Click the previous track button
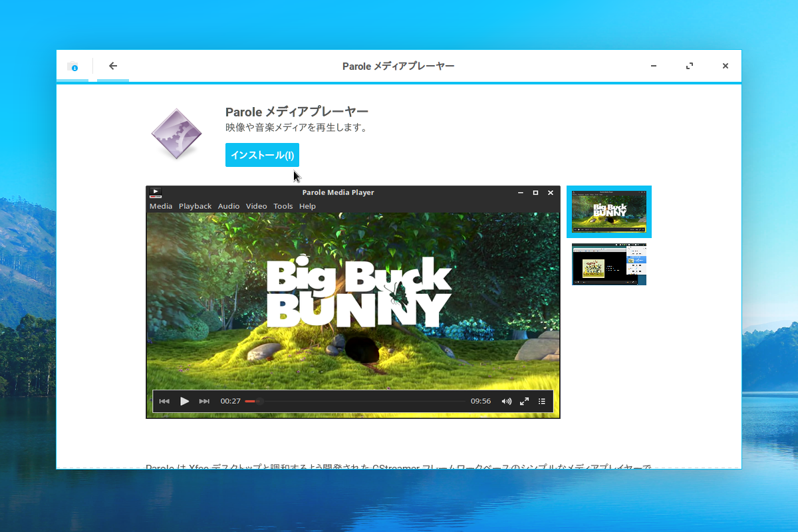Screen dimensions: 798x532 pos(164,401)
